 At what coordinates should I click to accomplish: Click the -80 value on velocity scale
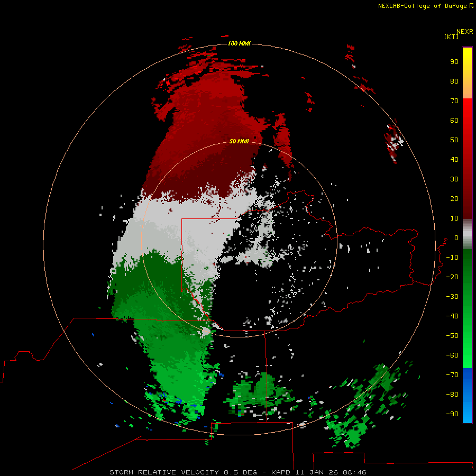[x=452, y=395]
